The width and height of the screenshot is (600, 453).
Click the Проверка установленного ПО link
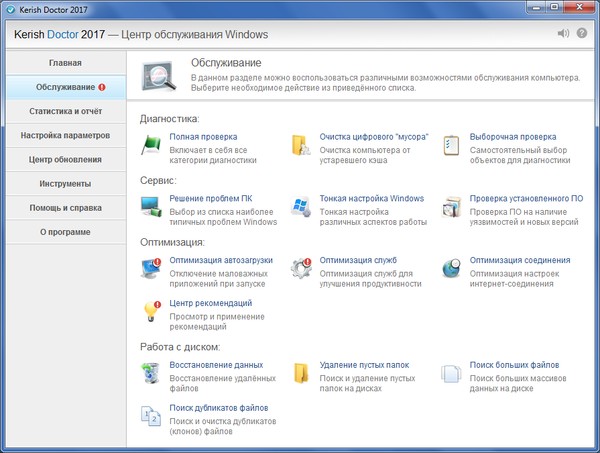[526, 198]
